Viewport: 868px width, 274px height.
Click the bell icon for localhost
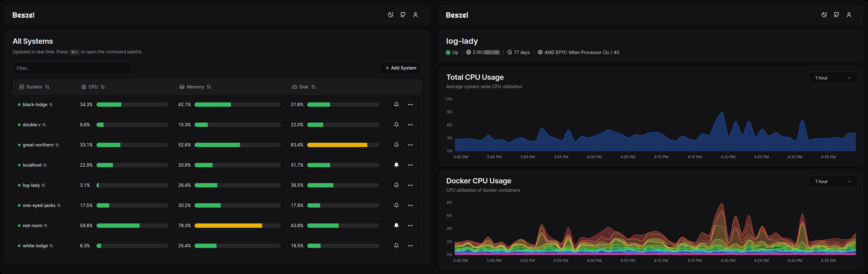(x=396, y=165)
